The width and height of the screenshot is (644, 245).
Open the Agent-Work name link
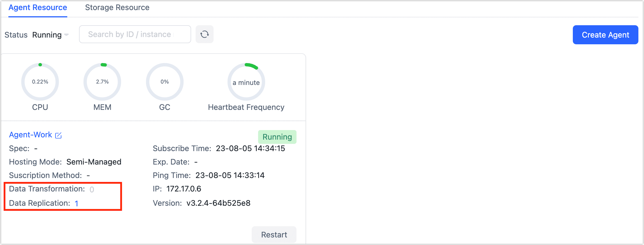pyautogui.click(x=31, y=135)
